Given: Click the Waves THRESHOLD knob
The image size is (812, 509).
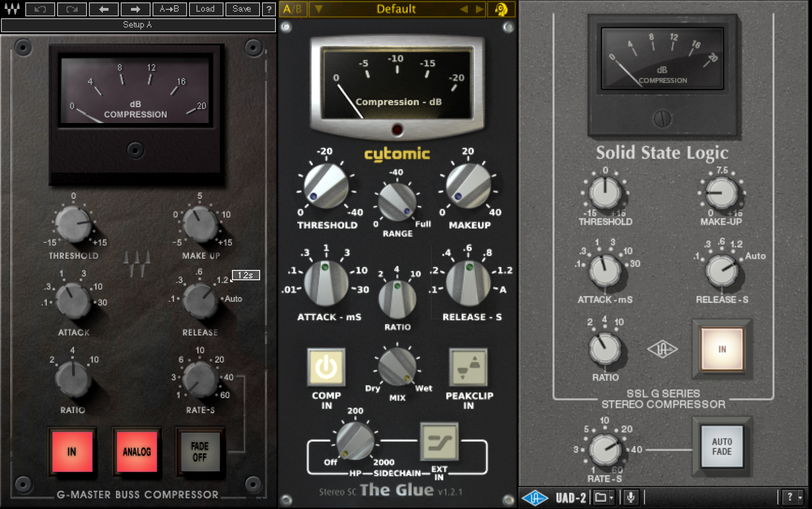Looking at the screenshot, I should (73, 224).
